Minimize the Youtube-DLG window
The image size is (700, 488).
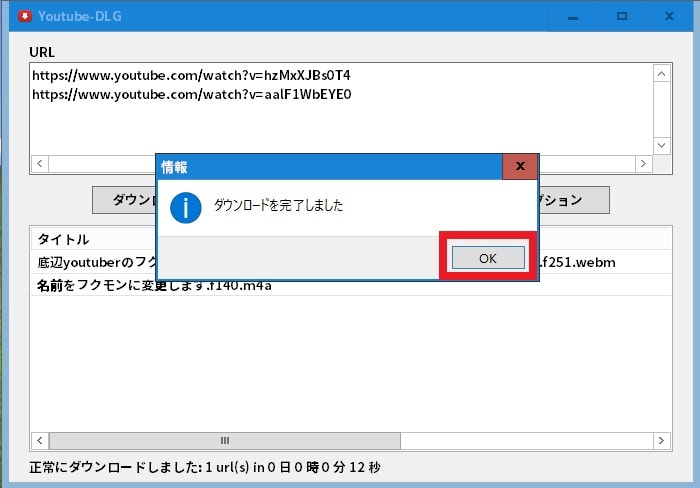pyautogui.click(x=573, y=17)
